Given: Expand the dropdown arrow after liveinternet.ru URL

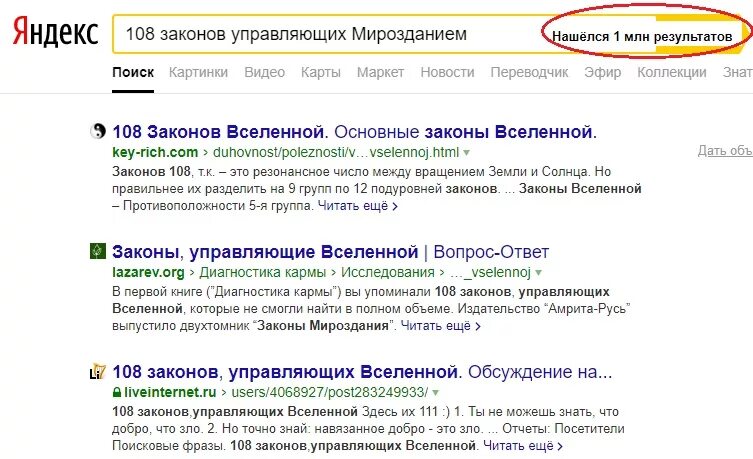Looking at the screenshot, I should pyautogui.click(x=436, y=393).
